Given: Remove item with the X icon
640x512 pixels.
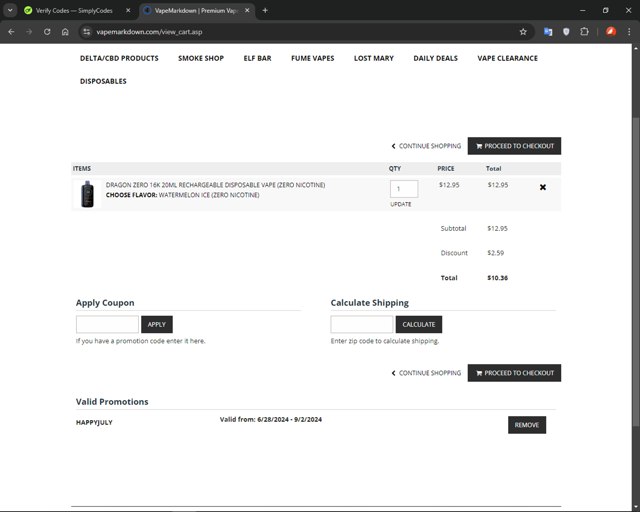Looking at the screenshot, I should click(543, 187).
